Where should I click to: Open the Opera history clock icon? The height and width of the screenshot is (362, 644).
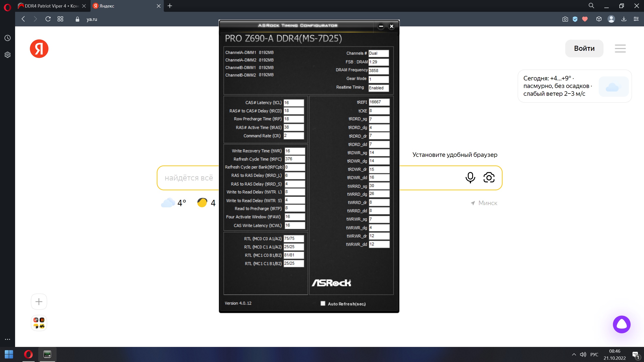[x=8, y=38]
